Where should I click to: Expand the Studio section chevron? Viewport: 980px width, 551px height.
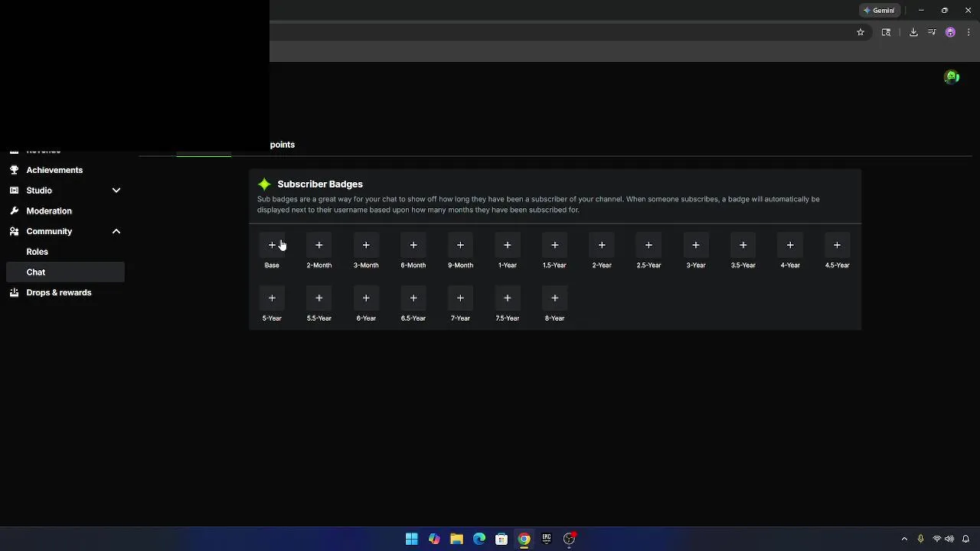(x=116, y=191)
